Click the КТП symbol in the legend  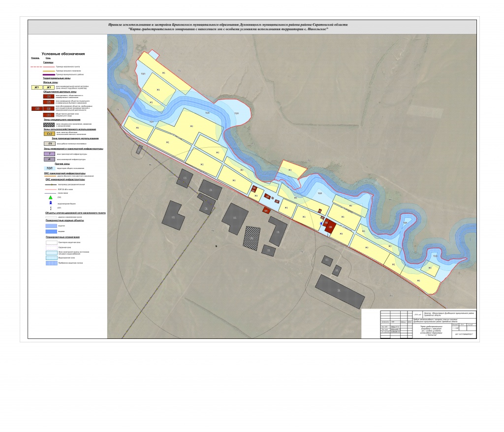tap(50, 208)
